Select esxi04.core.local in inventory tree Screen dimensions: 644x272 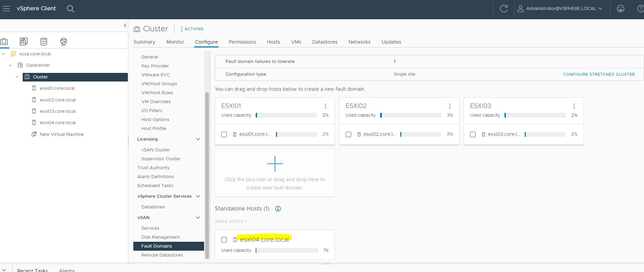pyautogui.click(x=58, y=123)
